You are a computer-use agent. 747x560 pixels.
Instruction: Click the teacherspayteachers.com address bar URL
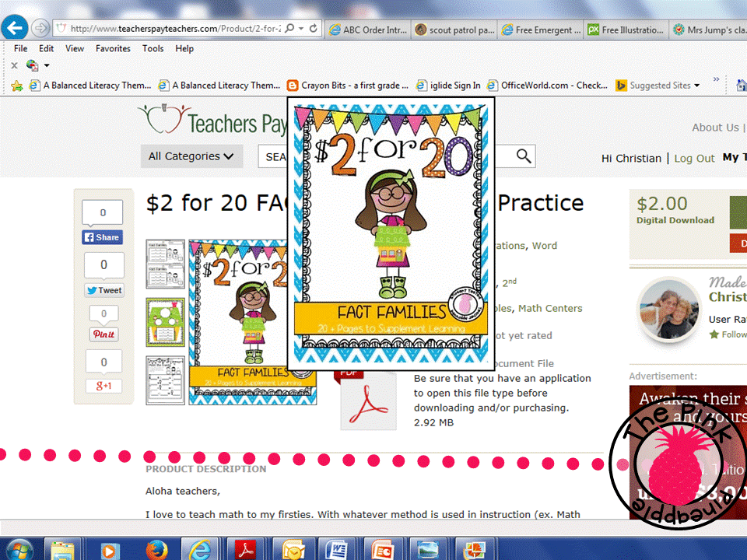176,29
